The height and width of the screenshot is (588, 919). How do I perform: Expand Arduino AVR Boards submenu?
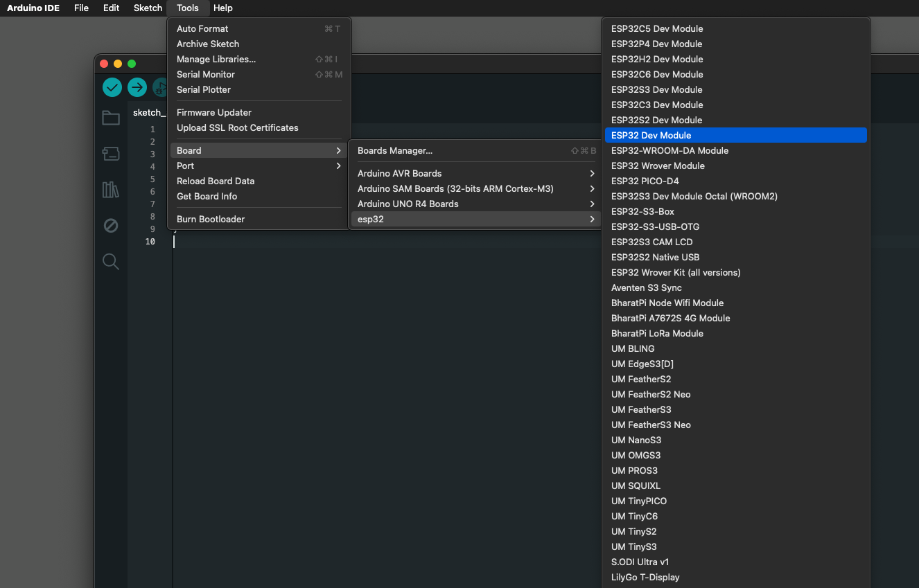coord(476,173)
